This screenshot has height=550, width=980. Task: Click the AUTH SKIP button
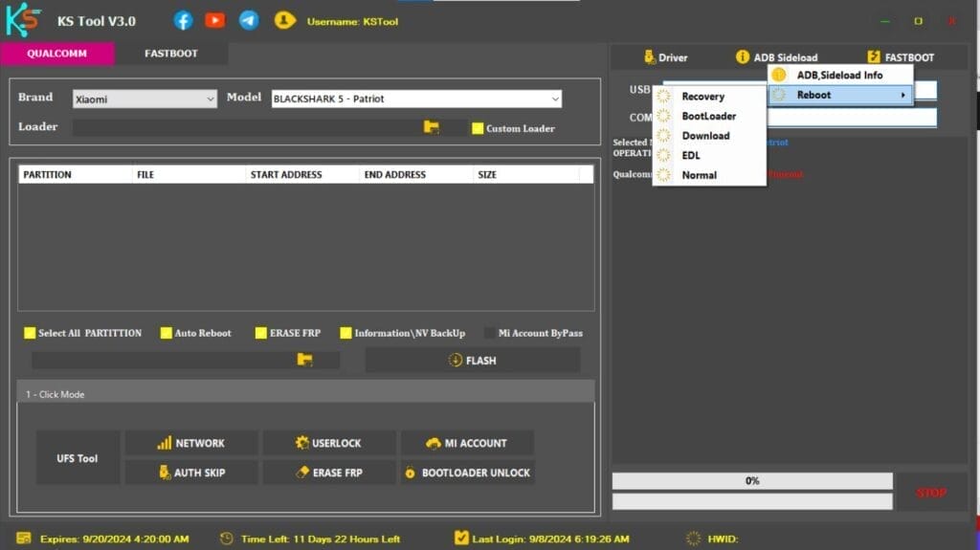191,473
